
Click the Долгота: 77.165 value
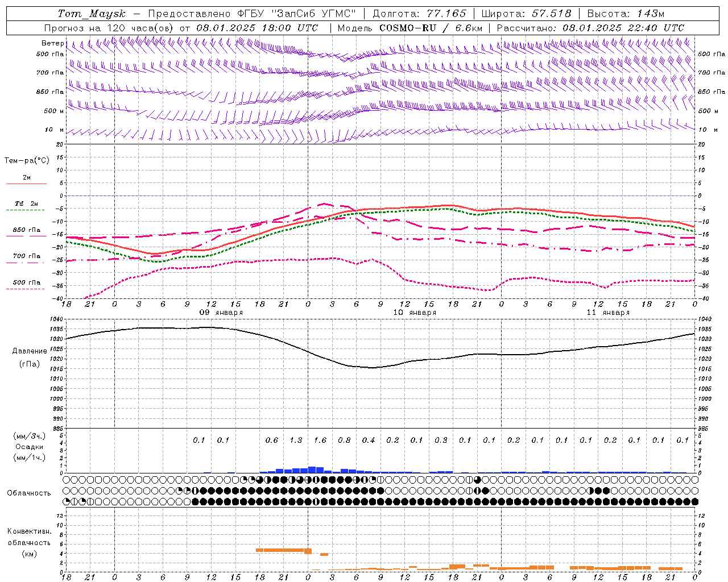419,14
